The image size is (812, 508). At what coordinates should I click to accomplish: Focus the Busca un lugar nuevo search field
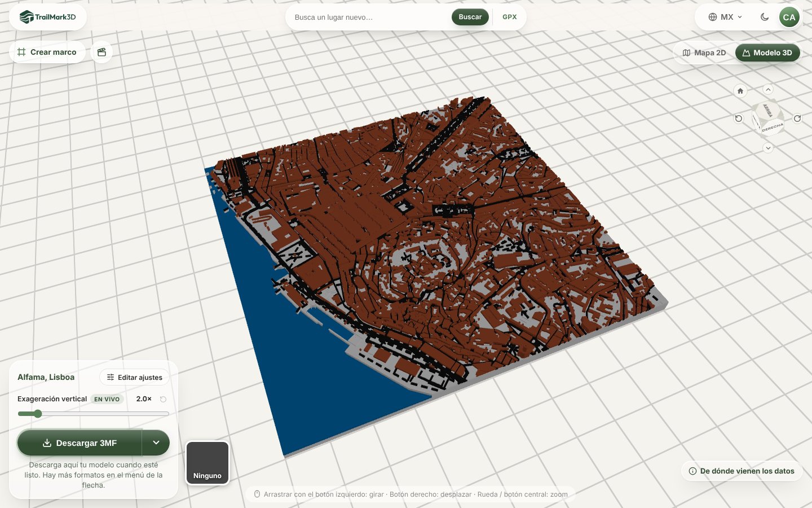click(369, 17)
